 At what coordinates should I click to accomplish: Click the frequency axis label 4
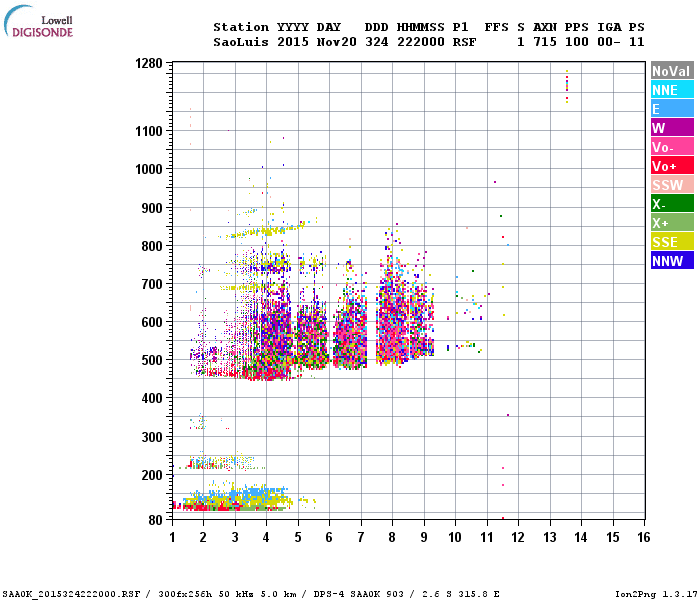[266, 537]
